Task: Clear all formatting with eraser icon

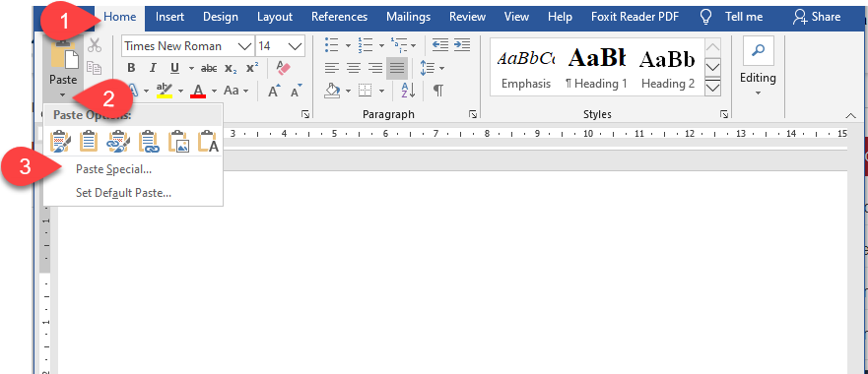Action: click(x=283, y=68)
